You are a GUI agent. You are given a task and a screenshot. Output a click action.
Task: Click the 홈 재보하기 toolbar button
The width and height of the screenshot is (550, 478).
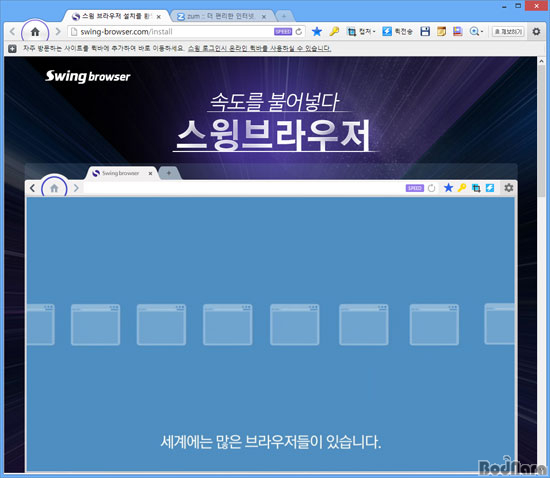(x=508, y=32)
